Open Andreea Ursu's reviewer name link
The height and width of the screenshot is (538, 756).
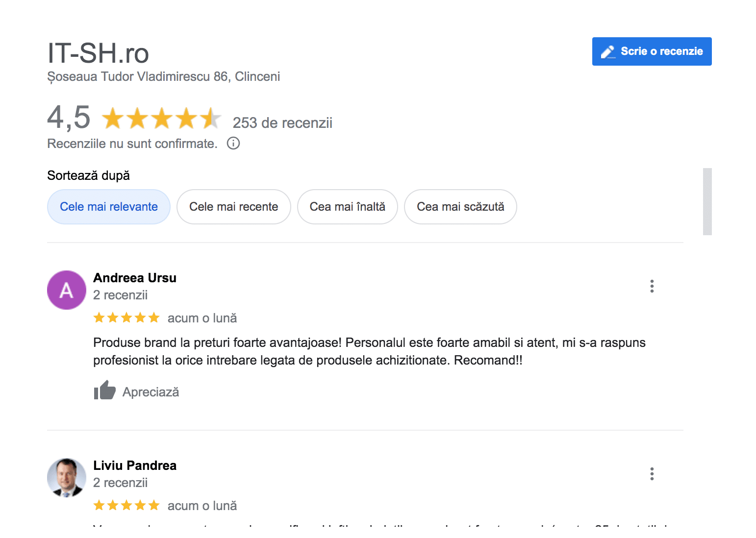pyautogui.click(x=135, y=278)
